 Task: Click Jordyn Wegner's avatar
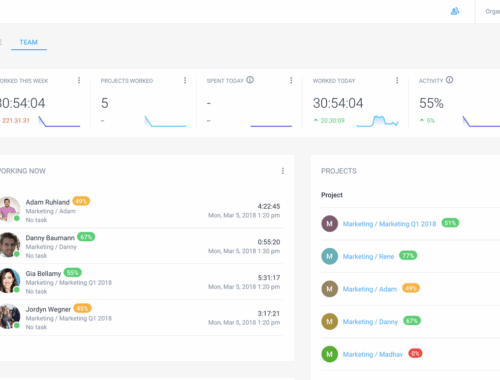(9, 316)
